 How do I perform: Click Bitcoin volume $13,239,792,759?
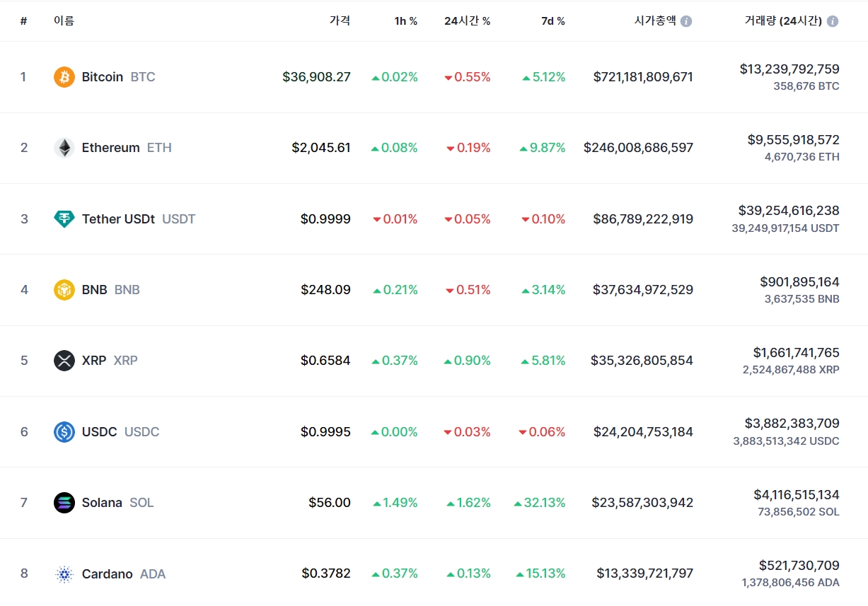789,69
